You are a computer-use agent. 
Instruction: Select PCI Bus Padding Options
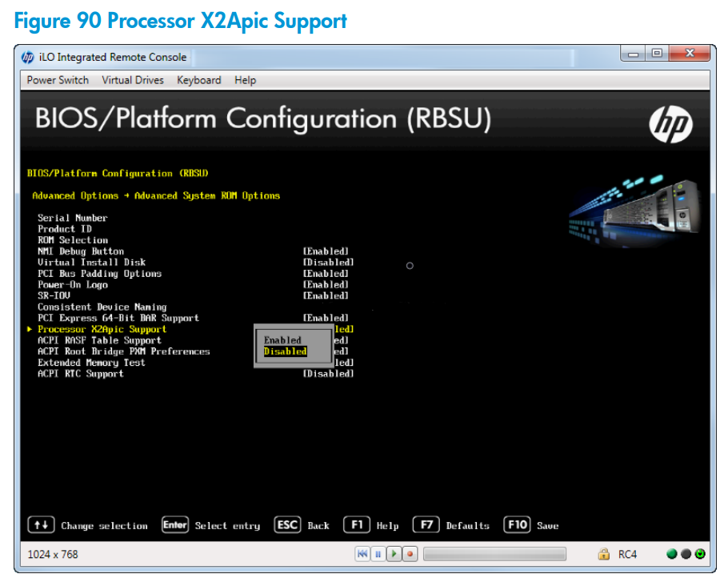[99, 273]
